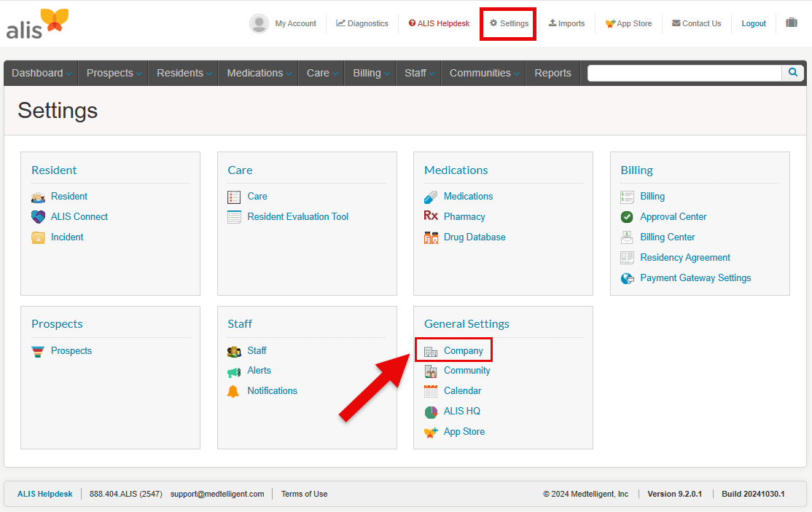The width and height of the screenshot is (812, 512).
Task: Click the Billing Center inbox icon
Action: tap(627, 237)
